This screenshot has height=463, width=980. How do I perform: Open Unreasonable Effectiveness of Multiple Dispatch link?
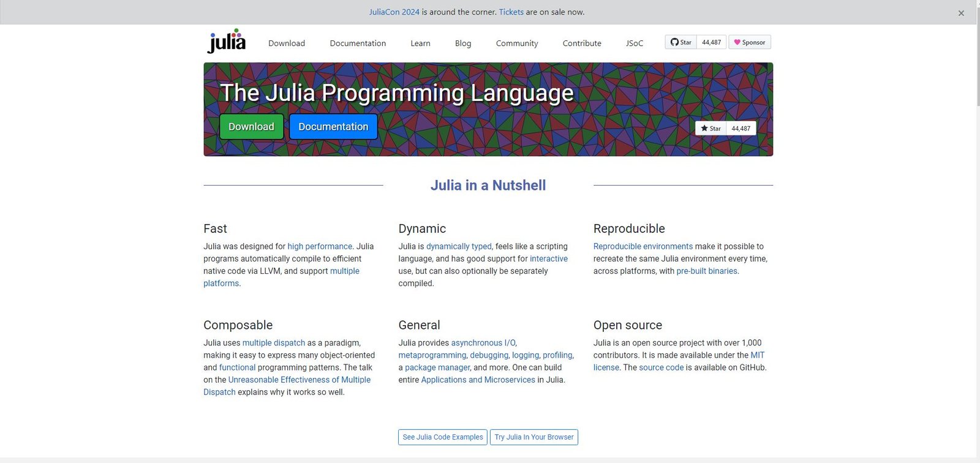[x=287, y=386]
